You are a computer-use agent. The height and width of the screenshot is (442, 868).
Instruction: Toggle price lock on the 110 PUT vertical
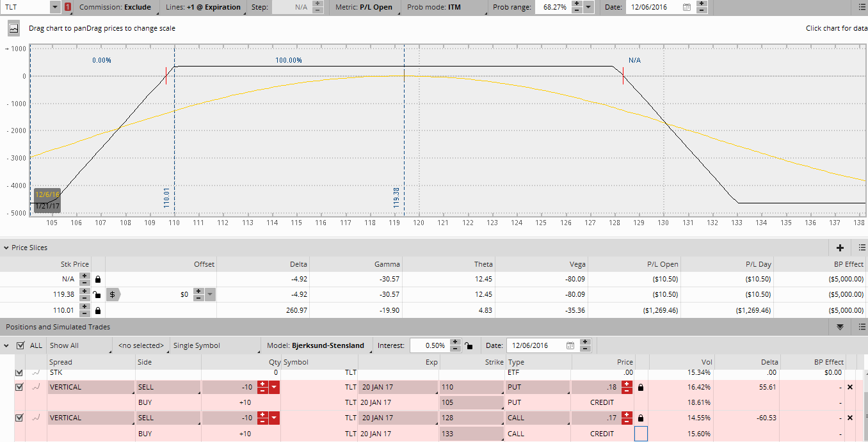point(641,387)
